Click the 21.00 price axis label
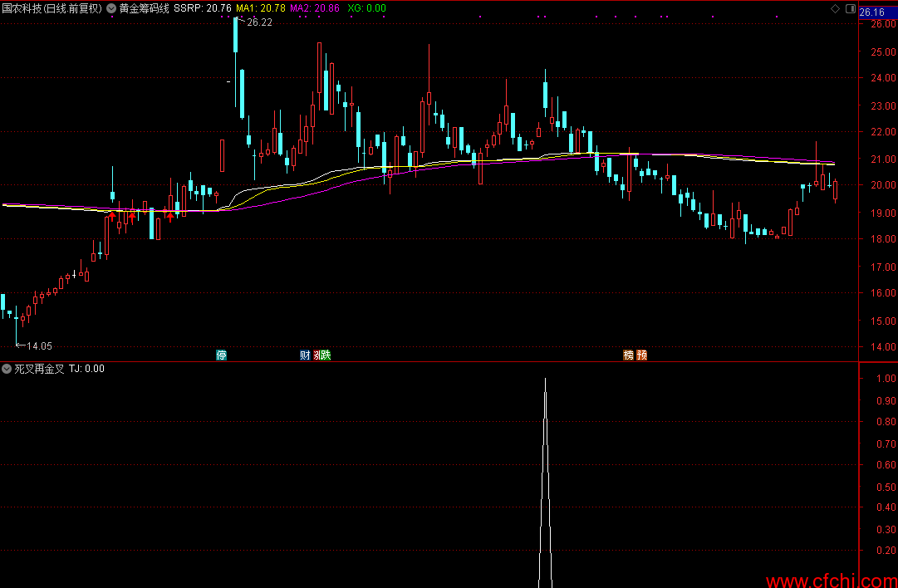This screenshot has height=588, width=898. coord(883,159)
